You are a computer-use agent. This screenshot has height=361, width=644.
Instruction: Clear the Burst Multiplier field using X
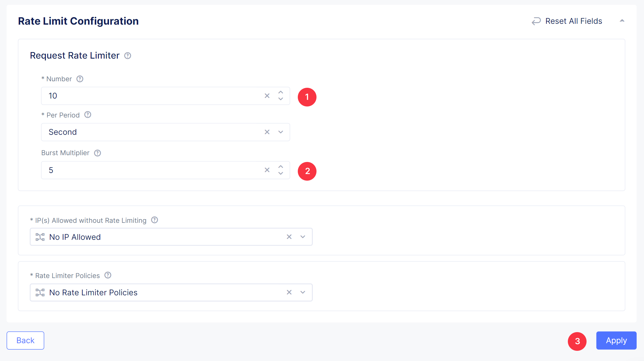(x=268, y=170)
